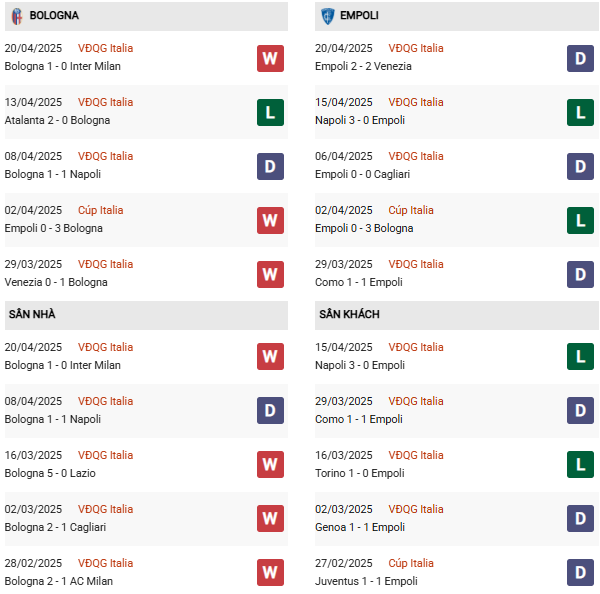The height and width of the screenshot is (594, 600).
Task: Click D badge for Empoli 2 - 2 Venezia
Action: coord(580,57)
